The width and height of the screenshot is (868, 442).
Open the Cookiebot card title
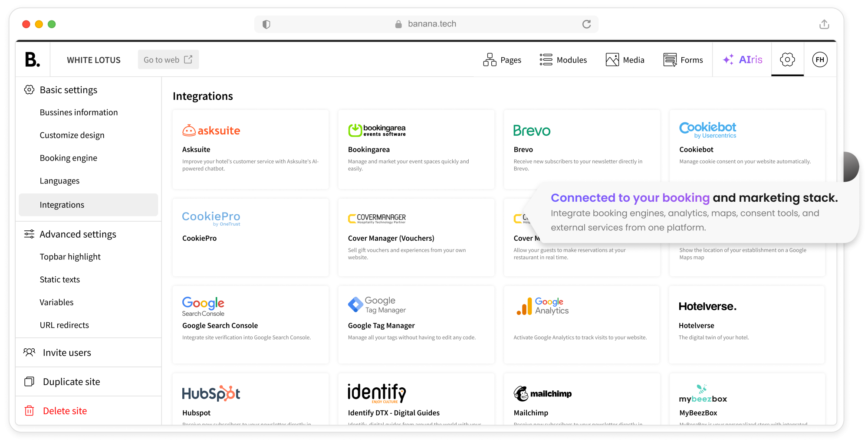(696, 149)
